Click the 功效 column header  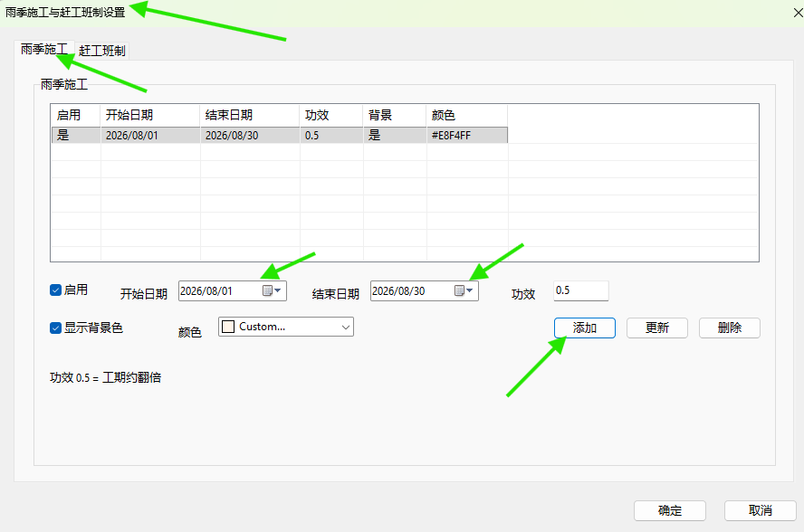click(331, 115)
